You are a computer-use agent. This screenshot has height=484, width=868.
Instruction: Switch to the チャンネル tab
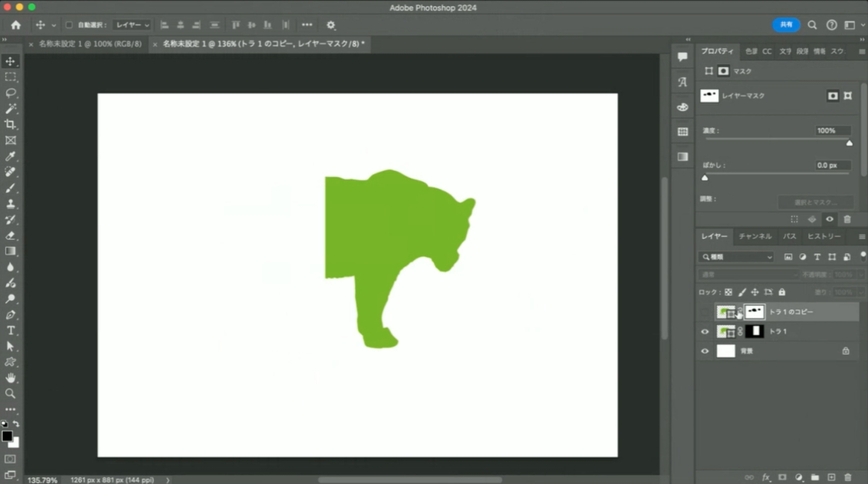(755, 236)
